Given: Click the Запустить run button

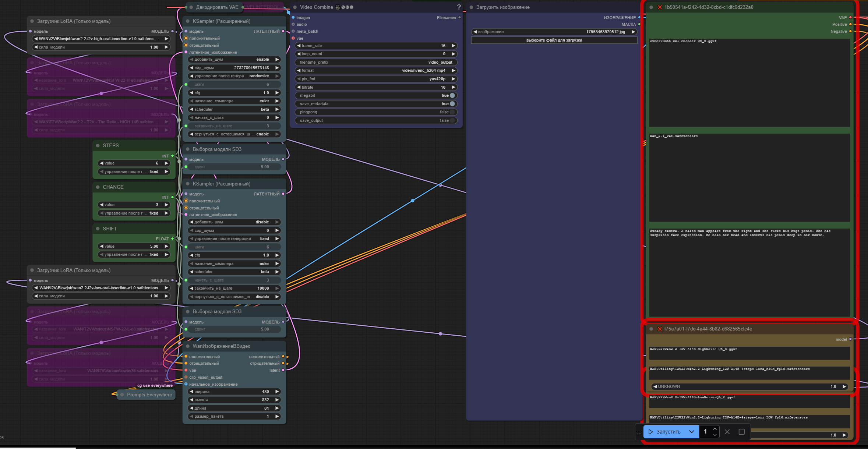Looking at the screenshot, I should [665, 432].
